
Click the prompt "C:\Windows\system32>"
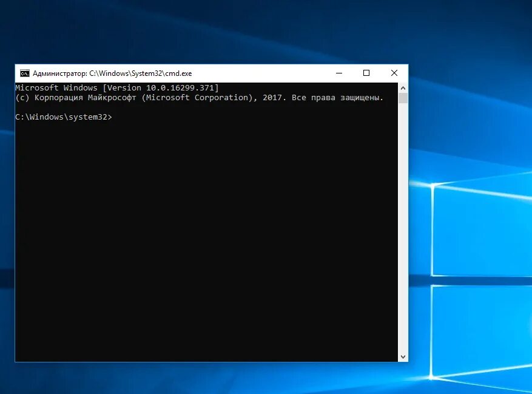click(64, 117)
